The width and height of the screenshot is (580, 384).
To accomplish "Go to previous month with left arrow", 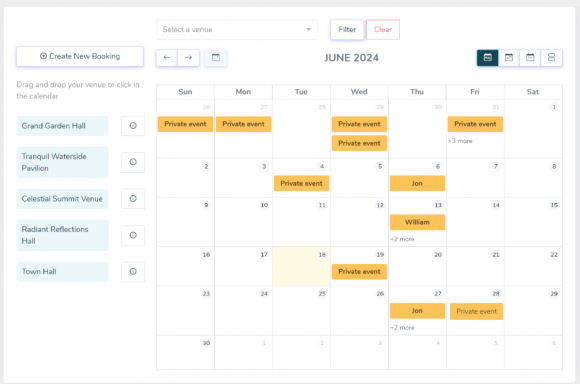I will click(167, 57).
